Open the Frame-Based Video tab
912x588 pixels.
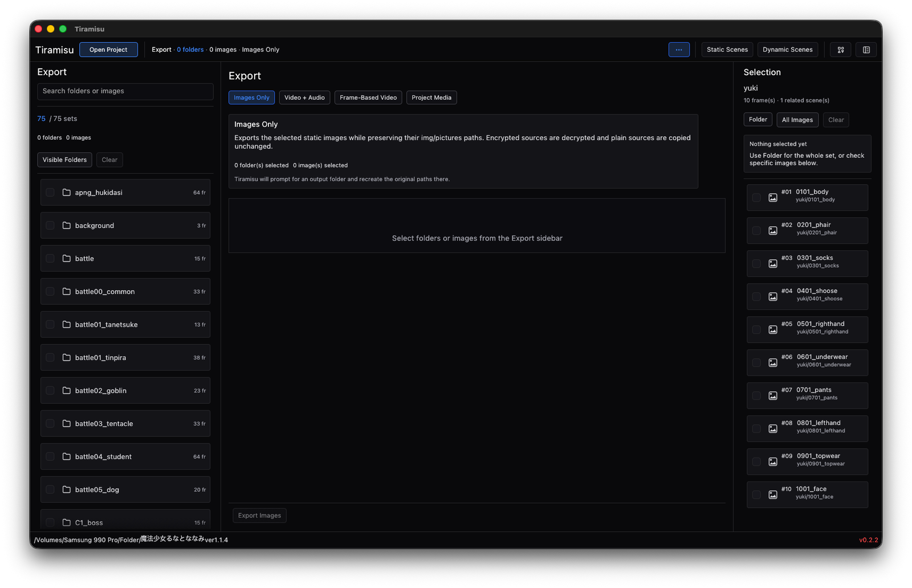(368, 97)
